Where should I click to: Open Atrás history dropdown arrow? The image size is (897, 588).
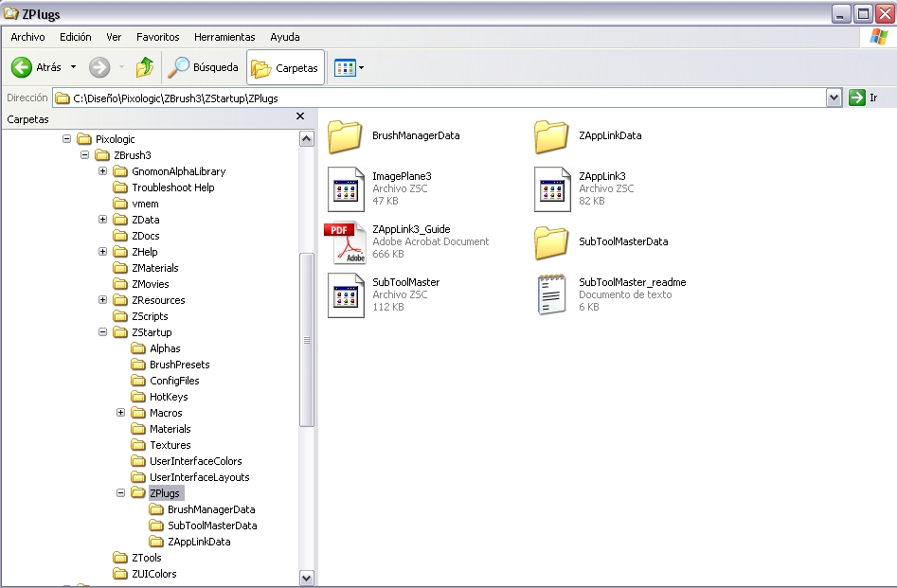click(x=73, y=67)
